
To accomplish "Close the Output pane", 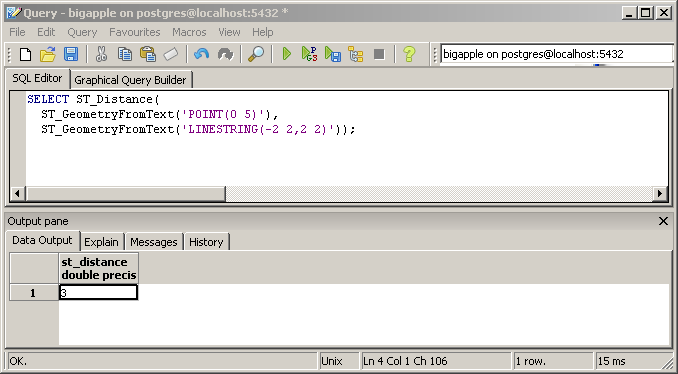I will point(663,221).
